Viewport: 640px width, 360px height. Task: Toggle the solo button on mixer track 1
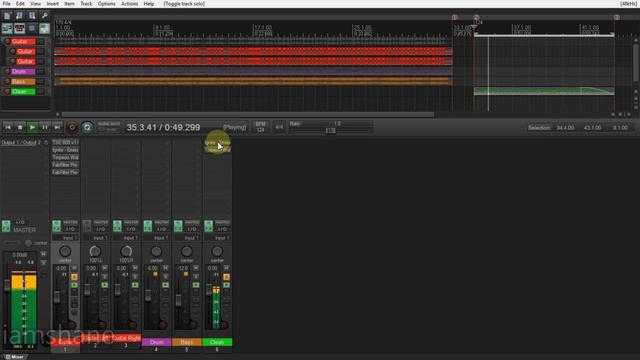pyautogui.click(x=74, y=277)
